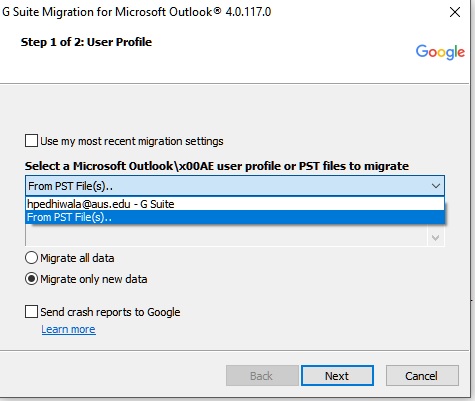Choose 'From PST File(s)..' in the dropdown list
The height and width of the screenshot is (401, 475).
tap(235, 217)
